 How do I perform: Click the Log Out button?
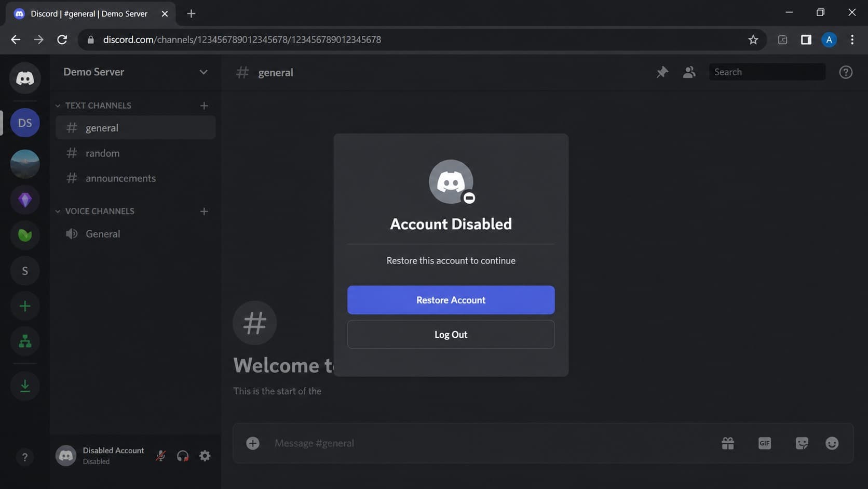pyautogui.click(x=451, y=335)
